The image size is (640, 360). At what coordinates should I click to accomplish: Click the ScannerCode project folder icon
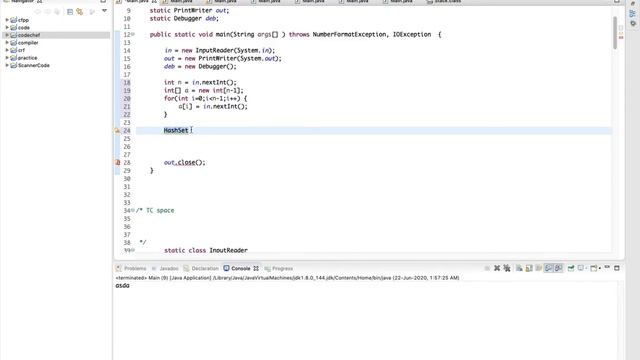tap(13, 65)
